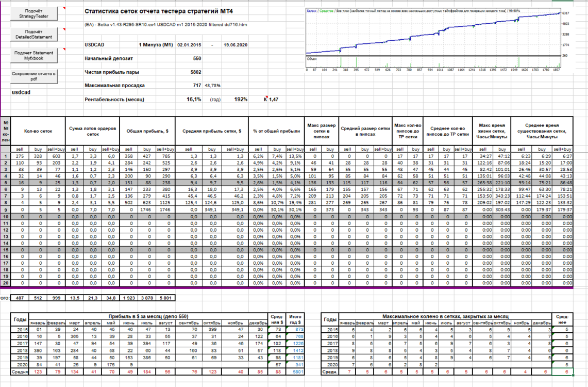Select the Годы header in profit table
Screen dimensions: 588x387
pyautogui.click(x=20, y=319)
